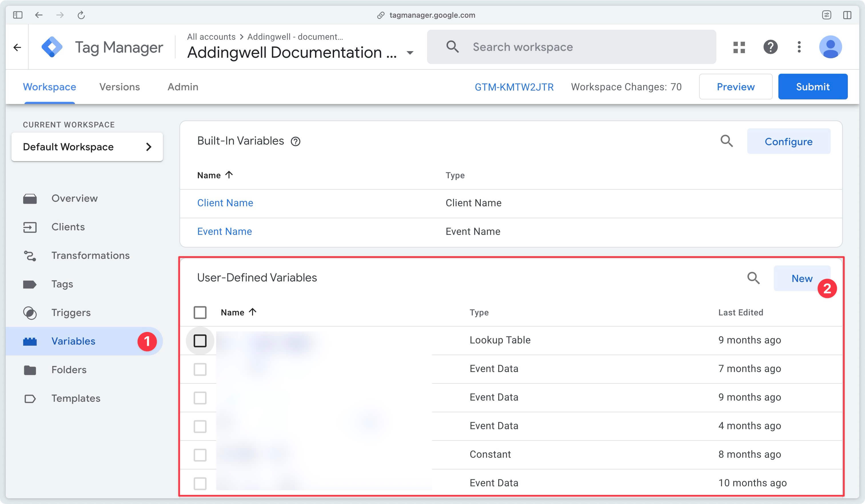The width and height of the screenshot is (865, 504).
Task: Check the Event Data row edited 4 months ago
Action: [200, 427]
